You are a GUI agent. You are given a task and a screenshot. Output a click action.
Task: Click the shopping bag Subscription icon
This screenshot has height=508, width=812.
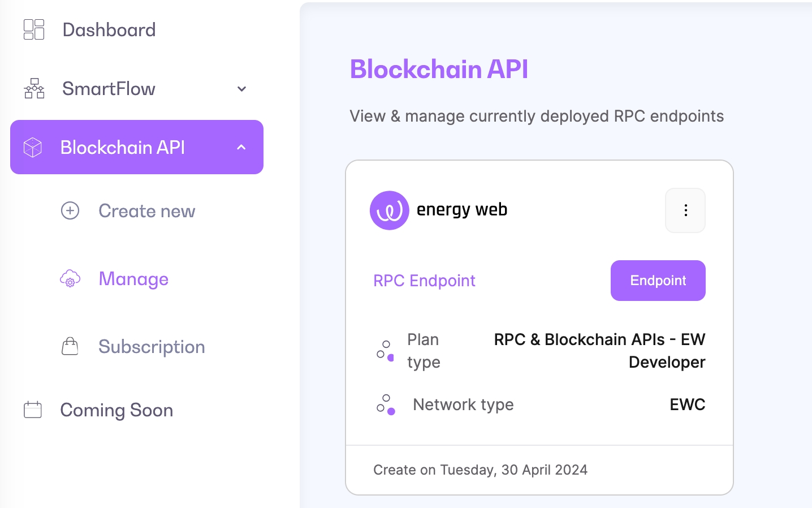point(70,346)
